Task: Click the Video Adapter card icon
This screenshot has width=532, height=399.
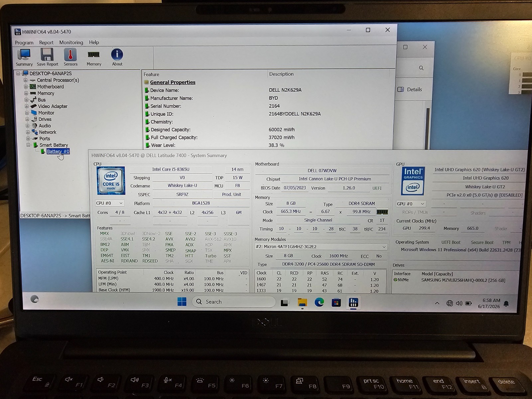Action: [x=33, y=106]
